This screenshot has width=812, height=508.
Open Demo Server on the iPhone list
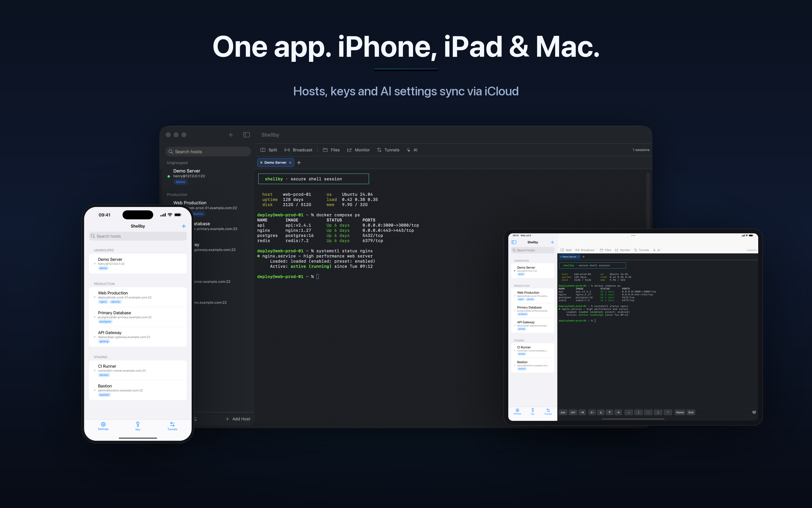(138, 263)
